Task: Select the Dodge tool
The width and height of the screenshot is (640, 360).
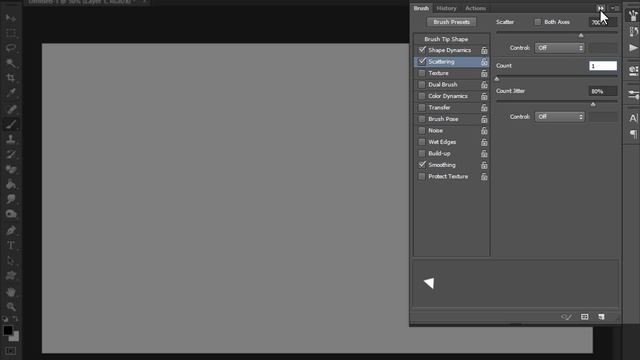Action: coord(11,214)
